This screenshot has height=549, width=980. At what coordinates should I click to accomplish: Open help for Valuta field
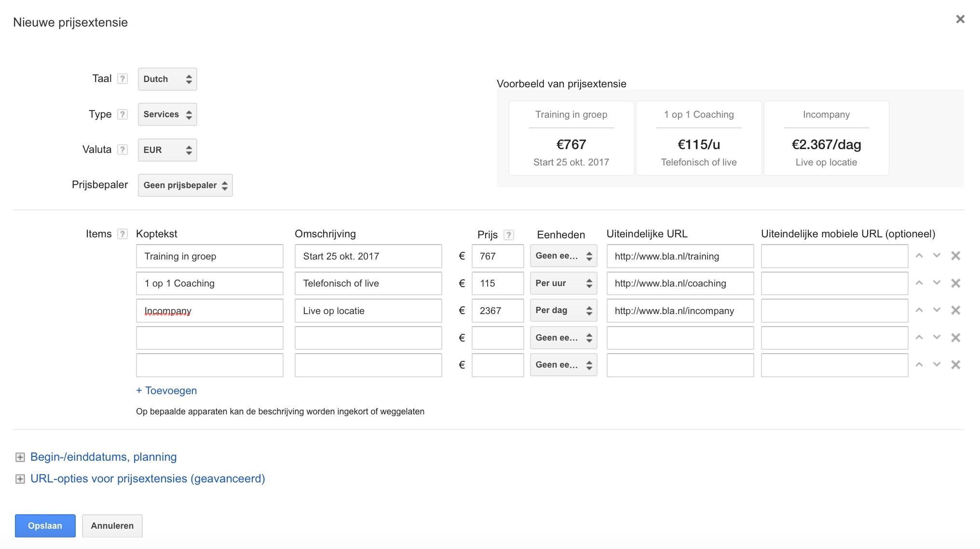click(123, 150)
